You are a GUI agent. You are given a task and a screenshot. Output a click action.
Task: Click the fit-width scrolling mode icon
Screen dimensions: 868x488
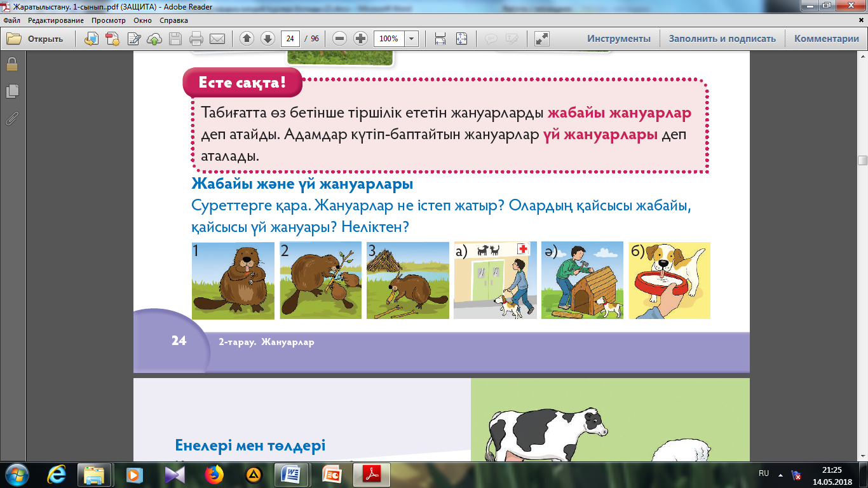click(x=440, y=39)
